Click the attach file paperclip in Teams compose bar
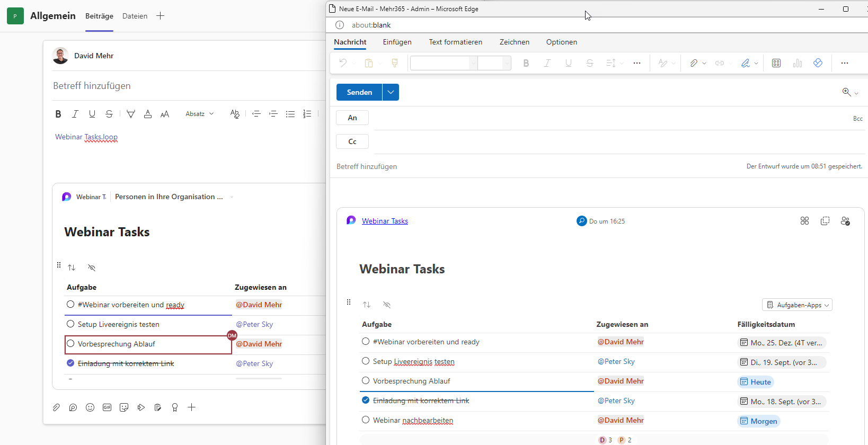Viewport: 868px width, 445px height. point(56,407)
